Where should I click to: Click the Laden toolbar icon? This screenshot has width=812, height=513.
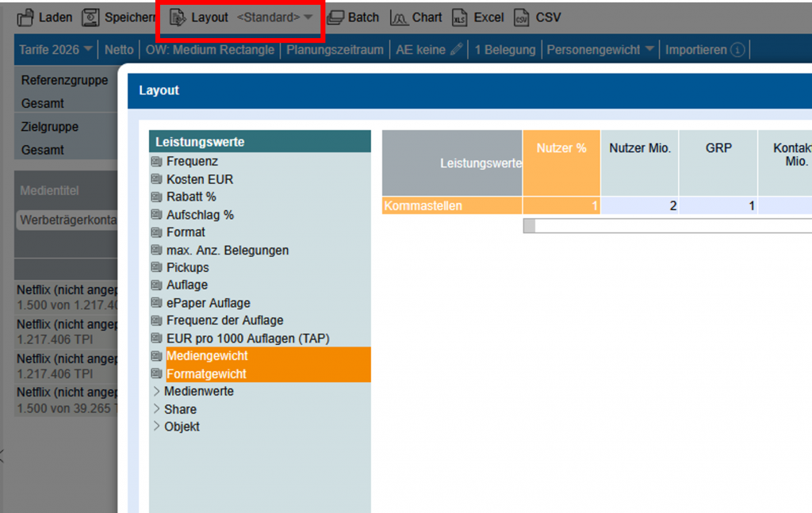26,17
